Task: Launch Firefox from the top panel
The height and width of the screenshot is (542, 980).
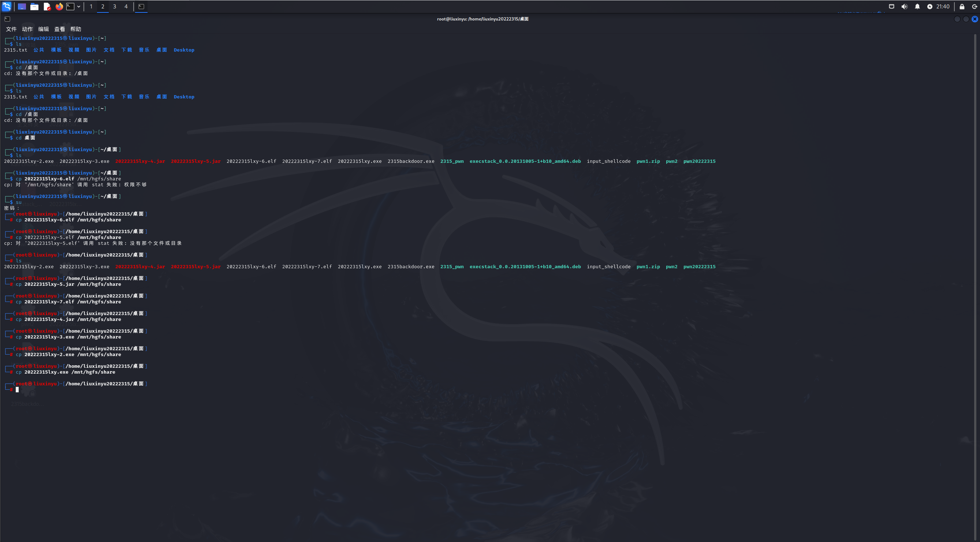Action: 59,7
